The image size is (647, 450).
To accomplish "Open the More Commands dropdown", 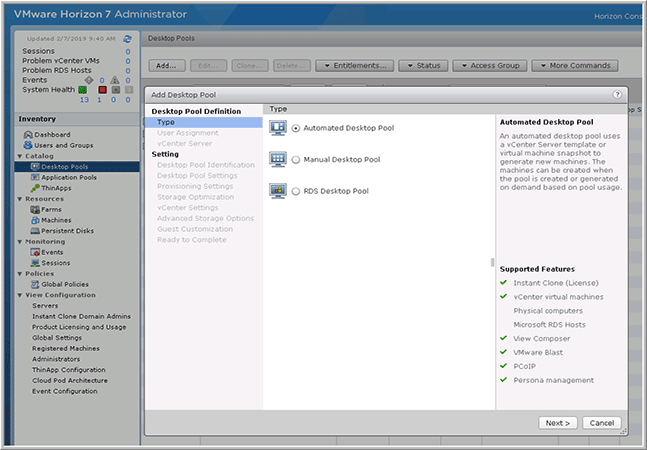I will pyautogui.click(x=575, y=66).
